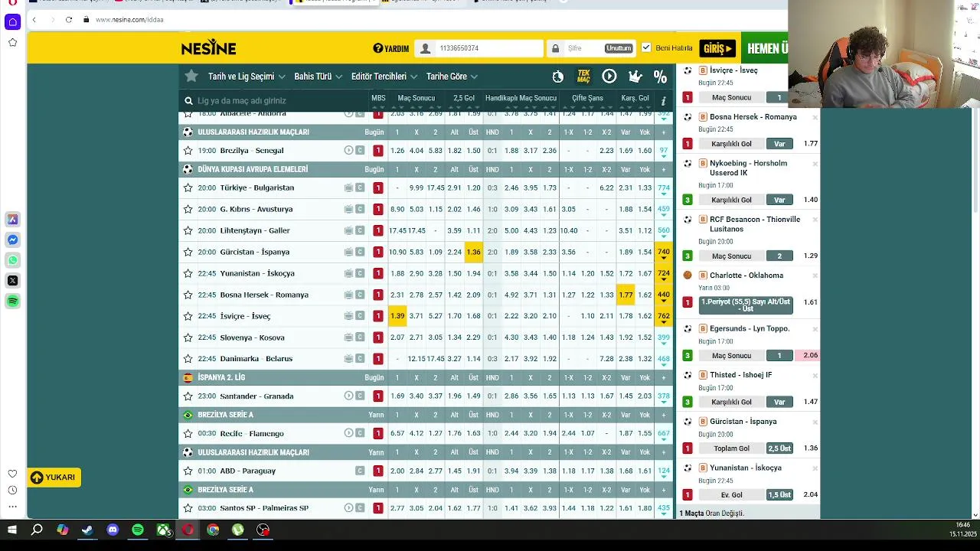Click the stopwatch live matches icon

pos(558,77)
